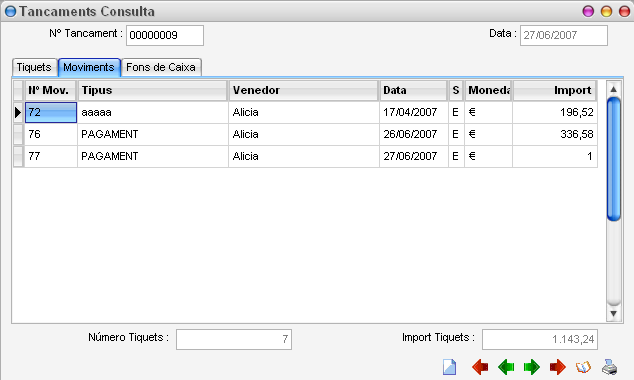Screen dimensions: 634x380
Task: Click the € currency cell in row 72
Action: [x=488, y=112]
